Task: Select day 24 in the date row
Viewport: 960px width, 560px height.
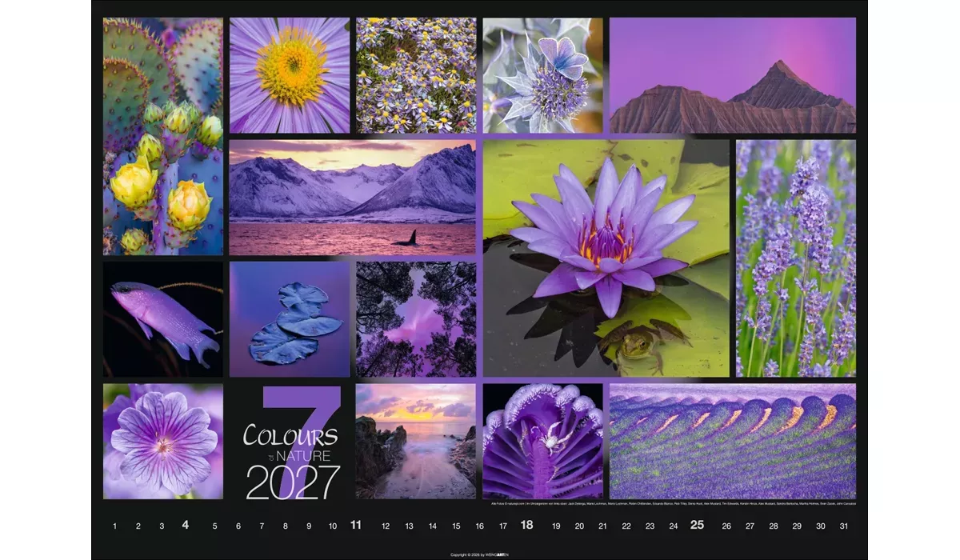Action: (674, 526)
